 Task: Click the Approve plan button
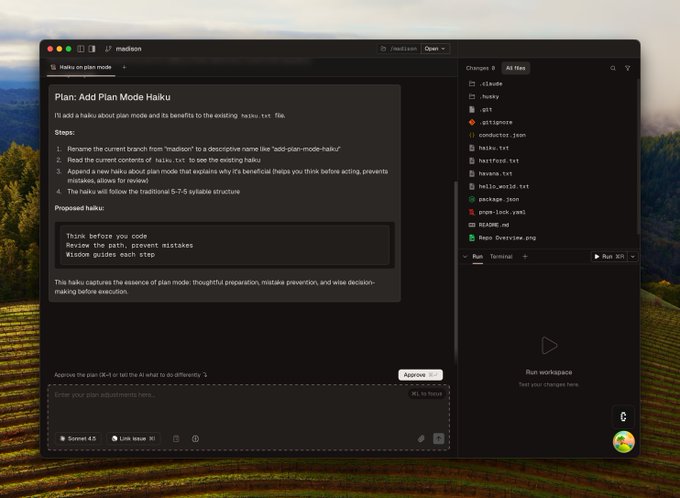coord(420,375)
